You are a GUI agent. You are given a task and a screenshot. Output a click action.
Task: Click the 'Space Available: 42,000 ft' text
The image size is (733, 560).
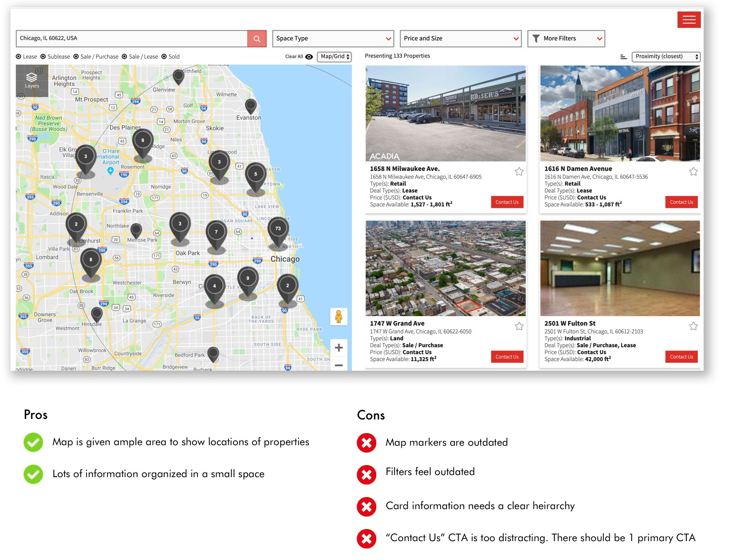577,359
